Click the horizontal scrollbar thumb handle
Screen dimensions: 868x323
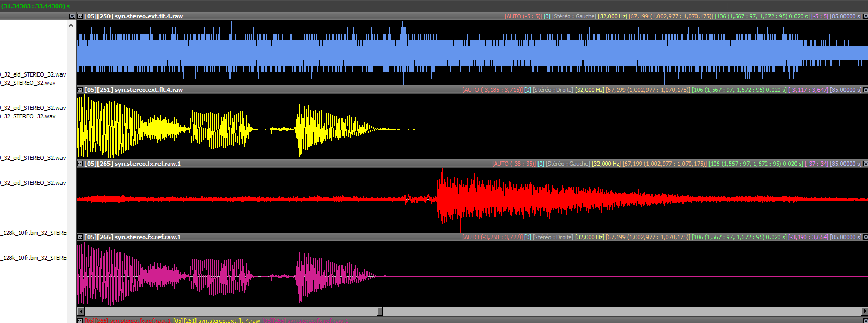380,311
